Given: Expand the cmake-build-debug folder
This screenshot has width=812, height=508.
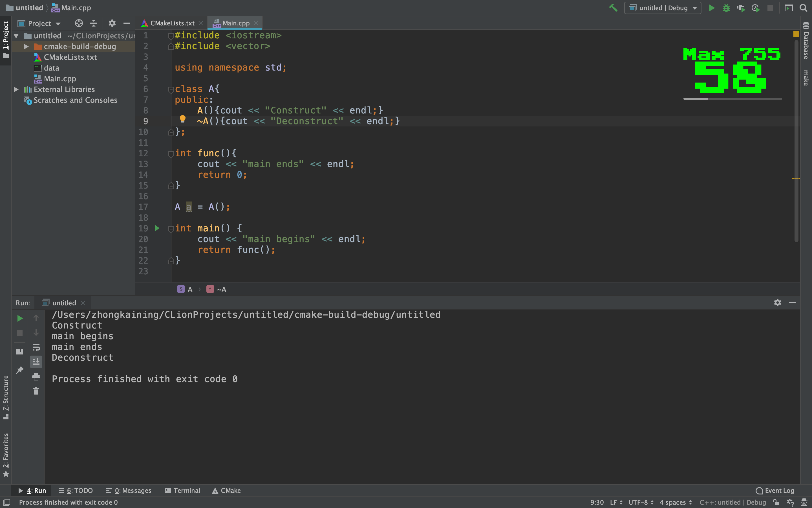Looking at the screenshot, I should 26,46.
